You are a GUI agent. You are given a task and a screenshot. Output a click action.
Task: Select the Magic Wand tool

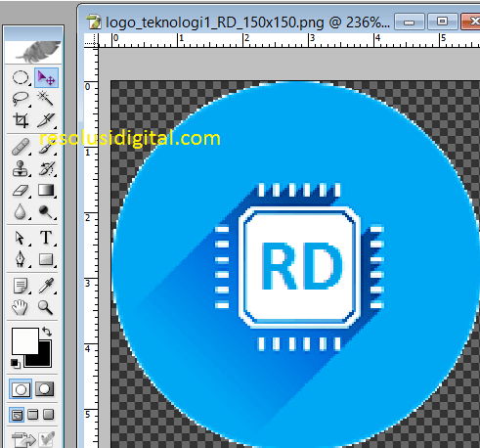46,99
